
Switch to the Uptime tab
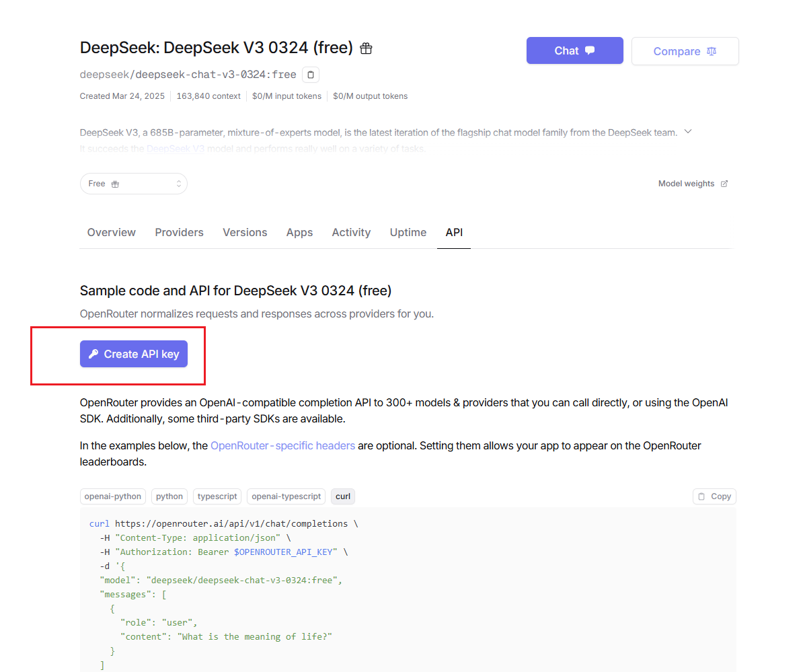408,233
